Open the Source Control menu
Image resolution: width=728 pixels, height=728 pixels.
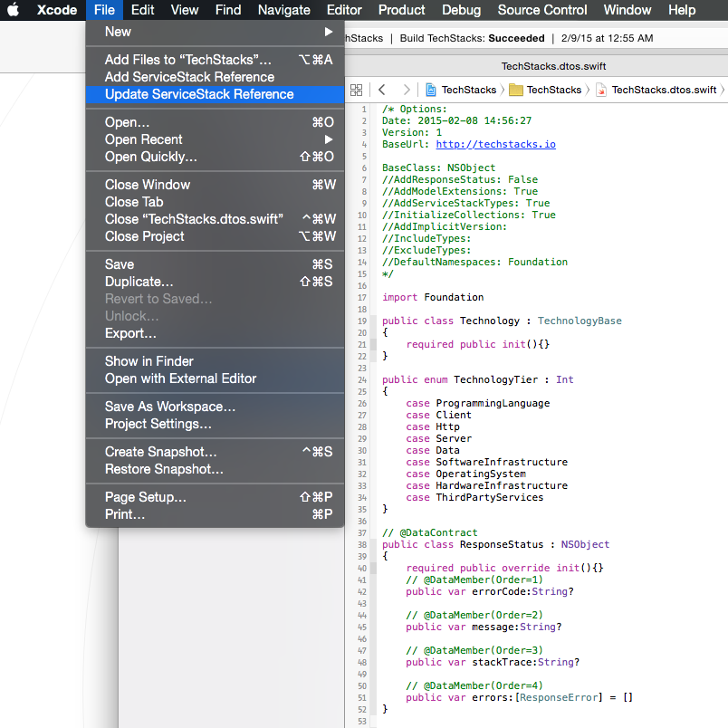click(541, 10)
